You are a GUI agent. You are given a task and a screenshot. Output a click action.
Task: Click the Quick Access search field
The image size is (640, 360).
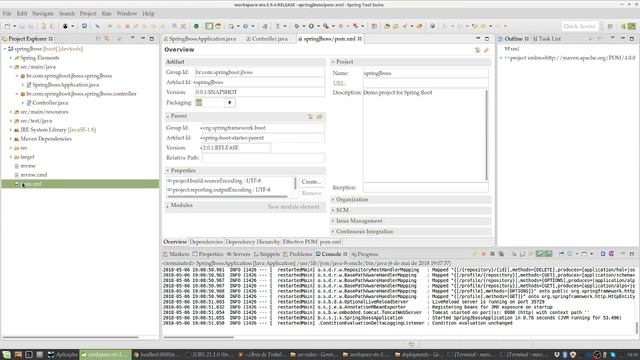(580, 26)
